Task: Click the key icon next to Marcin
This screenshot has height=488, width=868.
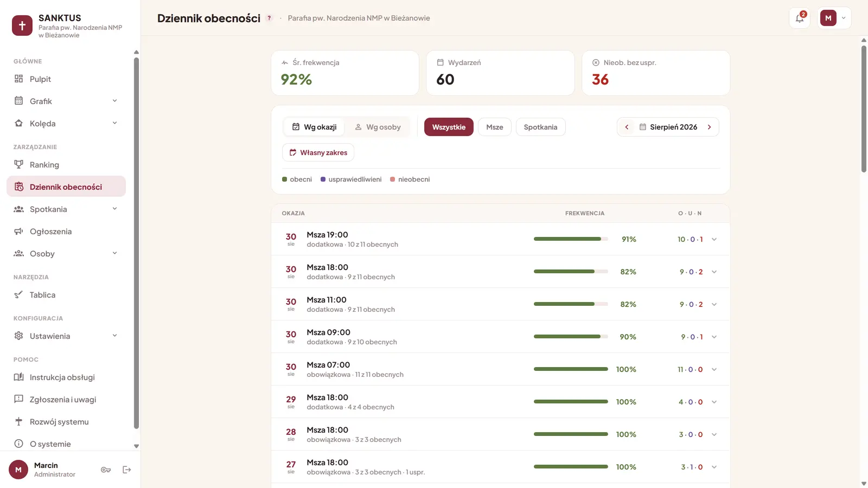Action: tap(106, 470)
